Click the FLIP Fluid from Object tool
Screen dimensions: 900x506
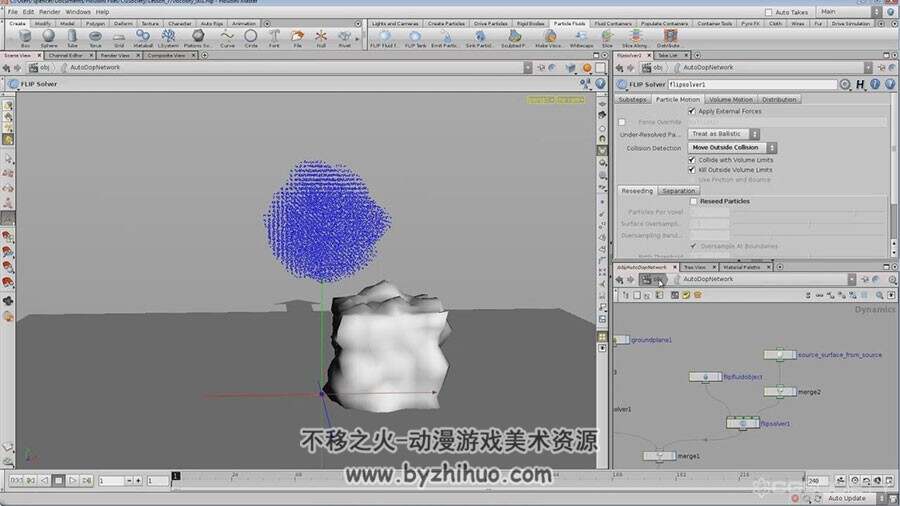pos(383,38)
